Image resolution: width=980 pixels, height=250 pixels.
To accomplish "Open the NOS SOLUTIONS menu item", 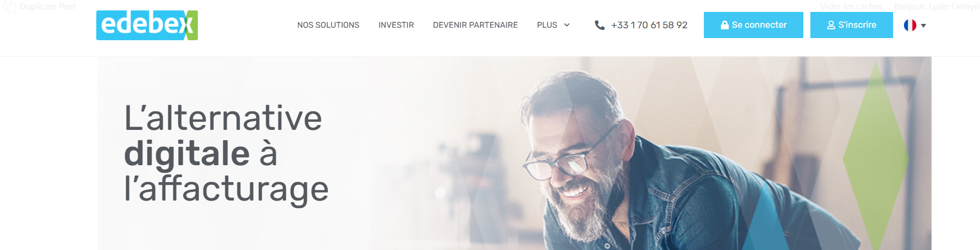I will click(328, 25).
